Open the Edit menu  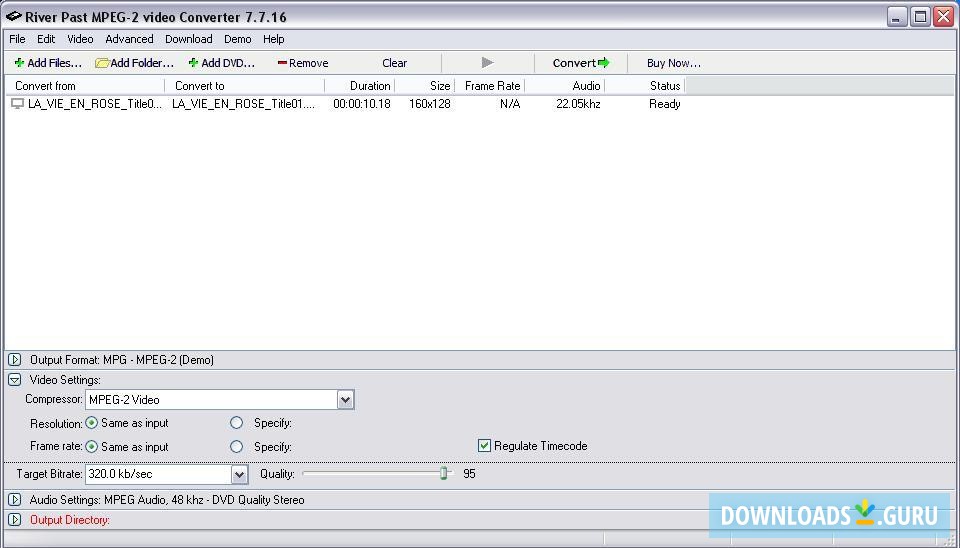click(46, 39)
